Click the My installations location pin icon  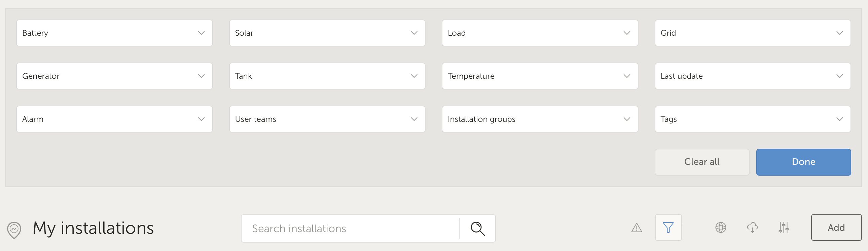14,230
